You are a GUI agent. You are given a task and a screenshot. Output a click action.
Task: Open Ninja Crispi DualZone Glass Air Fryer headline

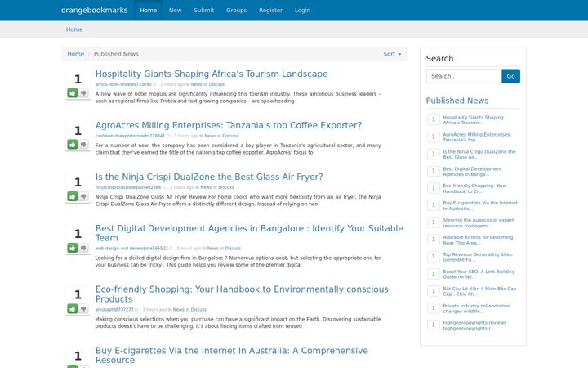[x=209, y=177]
